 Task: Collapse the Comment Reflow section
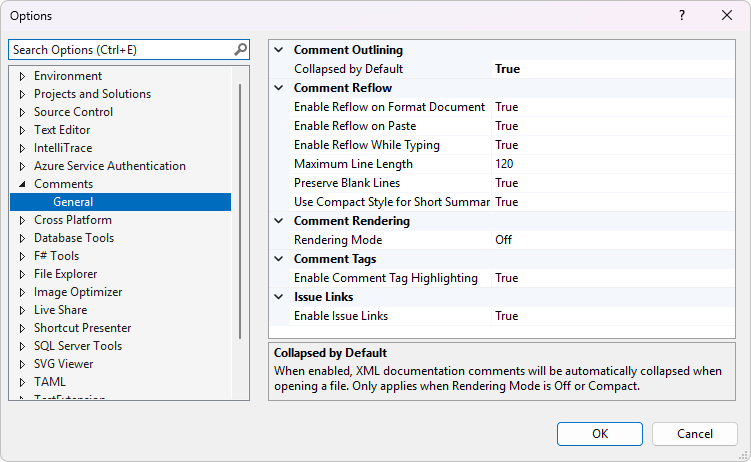click(x=279, y=88)
